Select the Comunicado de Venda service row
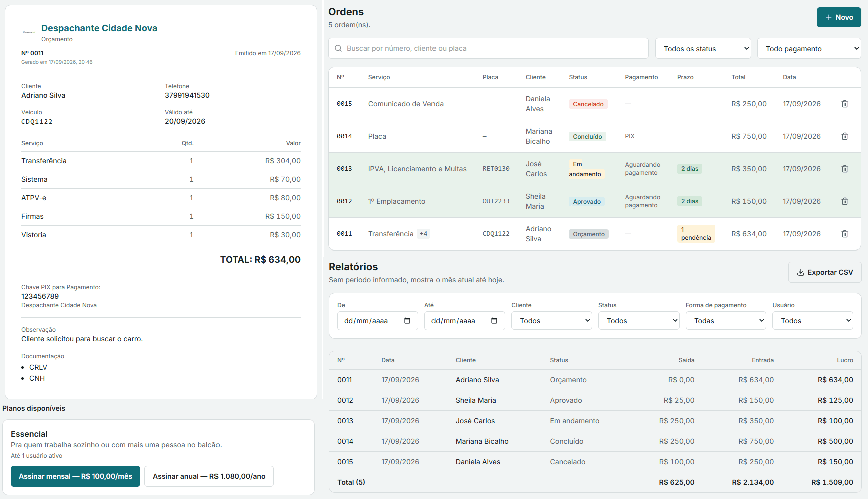This screenshot has height=499, width=868. [x=595, y=104]
